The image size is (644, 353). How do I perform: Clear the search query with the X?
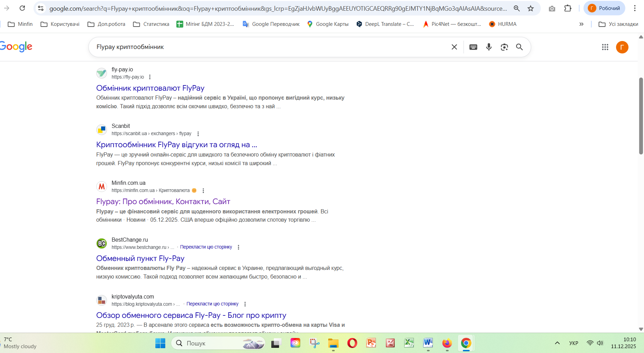tap(454, 47)
